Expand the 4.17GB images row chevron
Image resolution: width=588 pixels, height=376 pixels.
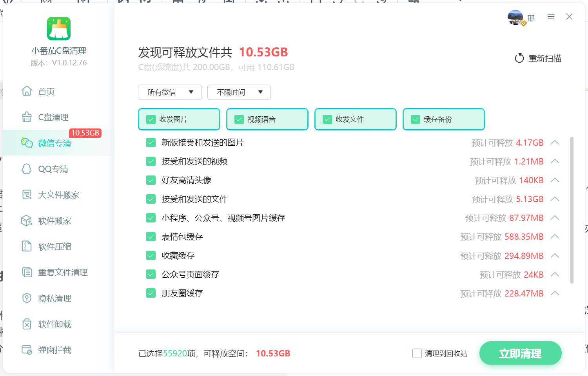(x=555, y=143)
